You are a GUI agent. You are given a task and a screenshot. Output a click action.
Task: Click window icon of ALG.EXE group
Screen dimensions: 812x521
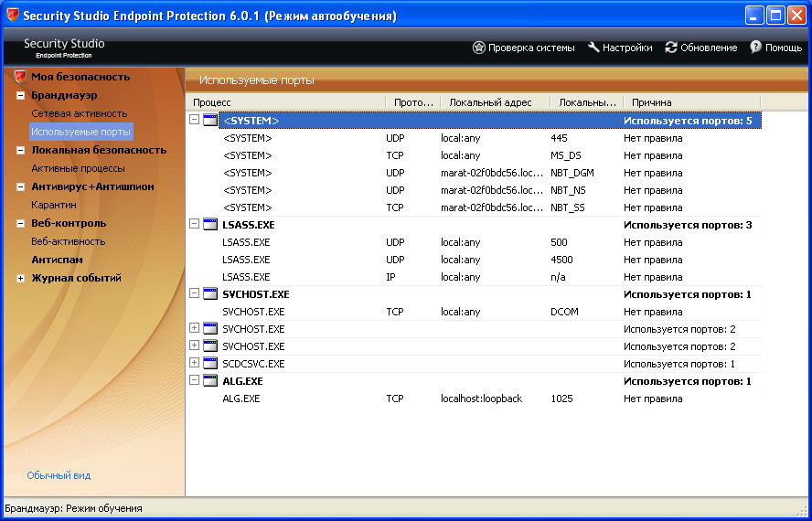click(x=209, y=380)
